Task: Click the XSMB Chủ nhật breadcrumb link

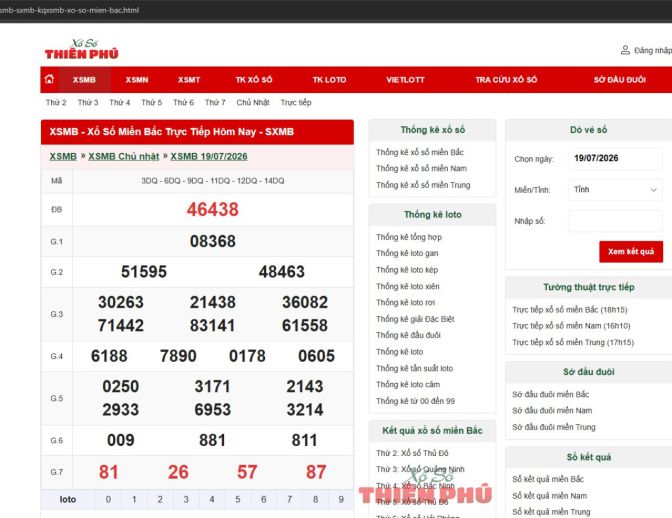Action: [x=123, y=156]
